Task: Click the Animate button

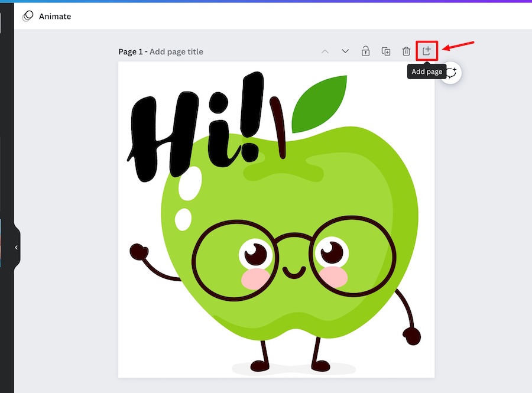Action: (x=47, y=17)
